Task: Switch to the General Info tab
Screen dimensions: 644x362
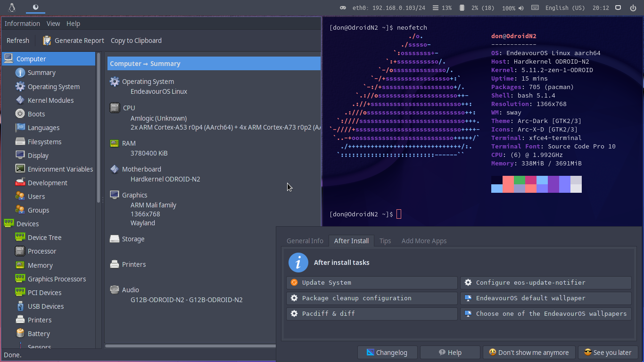Action: [305, 240]
